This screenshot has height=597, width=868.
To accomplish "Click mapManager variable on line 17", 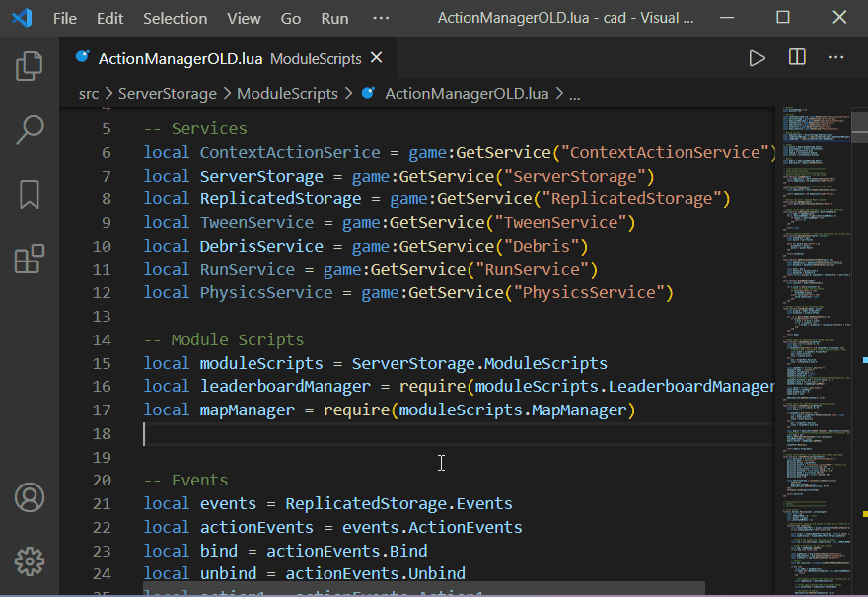I will (247, 410).
